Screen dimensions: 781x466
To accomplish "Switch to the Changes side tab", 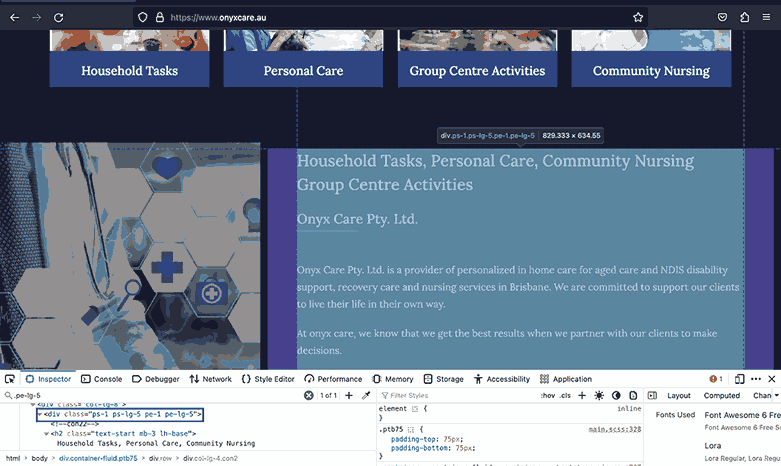I will point(762,395).
